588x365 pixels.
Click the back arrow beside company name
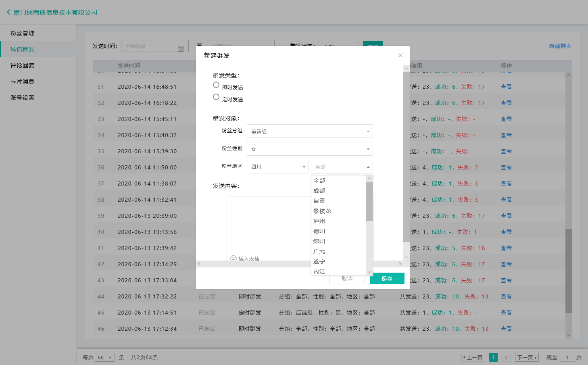8,12
